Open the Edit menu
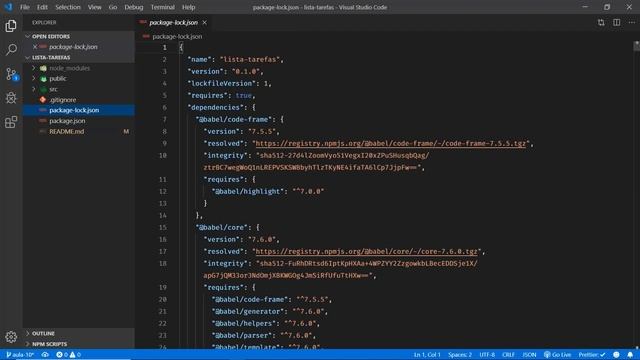This screenshot has height=360, width=640. coord(42,7)
